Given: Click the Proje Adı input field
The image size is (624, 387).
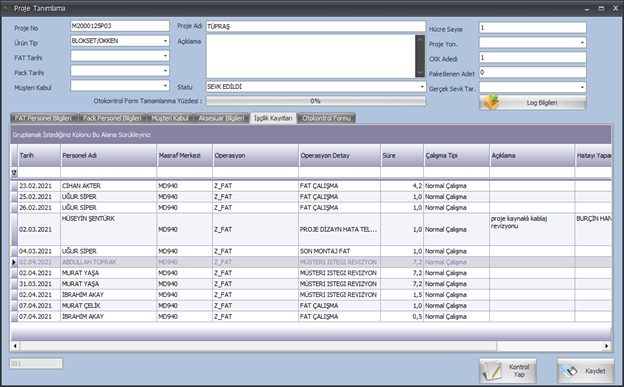Looking at the screenshot, I should coord(316,26).
